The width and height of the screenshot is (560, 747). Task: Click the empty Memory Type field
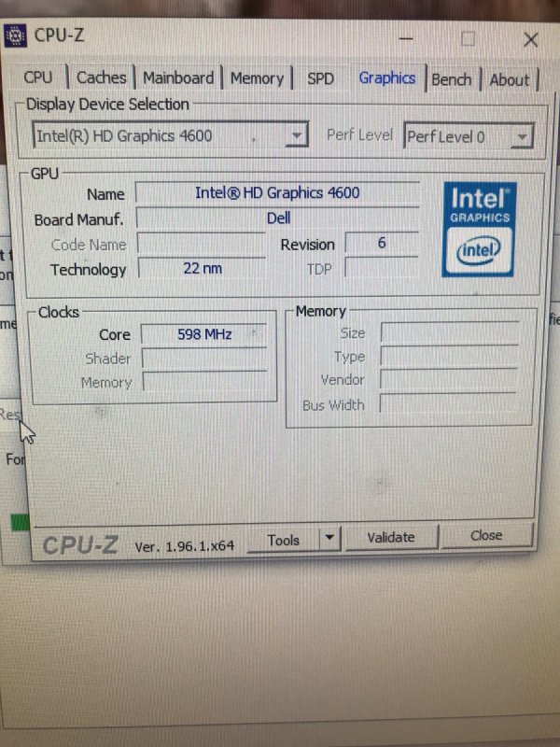click(x=449, y=356)
